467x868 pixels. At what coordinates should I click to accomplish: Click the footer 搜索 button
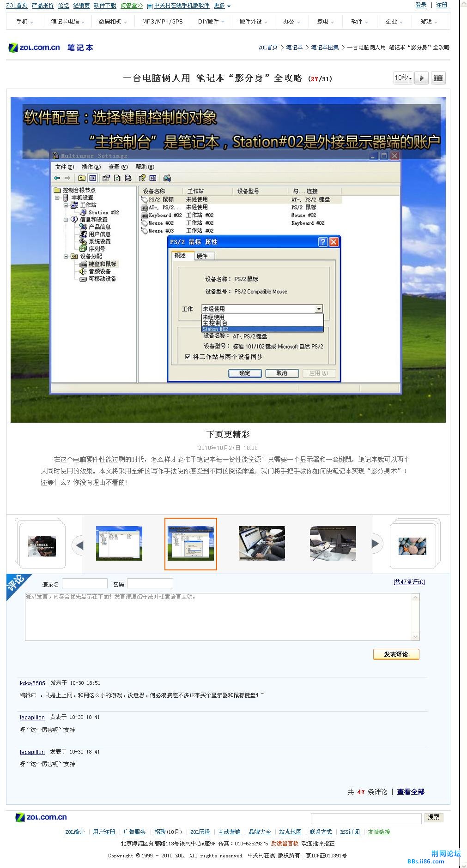coord(433,817)
